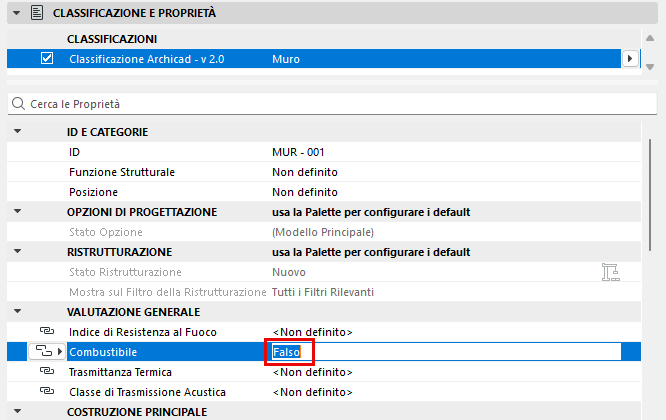Screen dimensions: 666x420
Task: Collapse the COSTRUZIONE PRINCIPALE group
Action: click(17, 411)
